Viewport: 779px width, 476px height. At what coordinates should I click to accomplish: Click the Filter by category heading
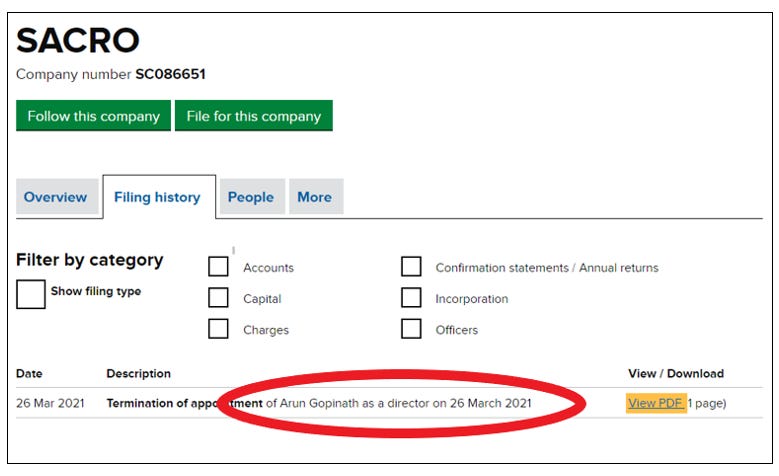pyautogui.click(x=89, y=260)
